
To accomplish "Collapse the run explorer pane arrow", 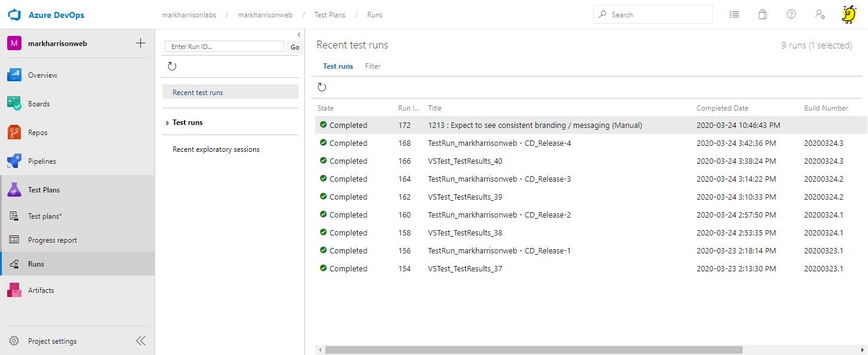I will click(x=299, y=35).
